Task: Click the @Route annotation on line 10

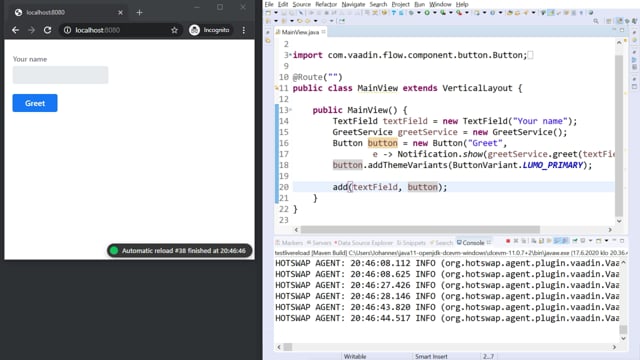Action: (318, 77)
